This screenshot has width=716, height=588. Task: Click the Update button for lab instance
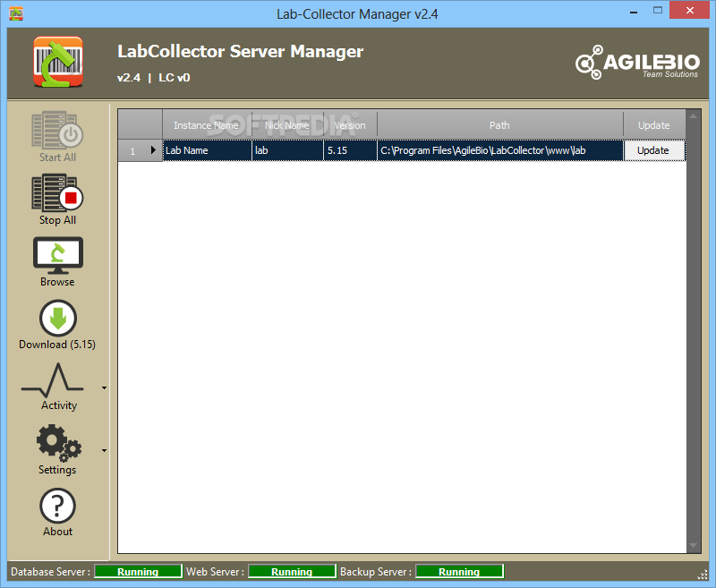pyautogui.click(x=654, y=150)
